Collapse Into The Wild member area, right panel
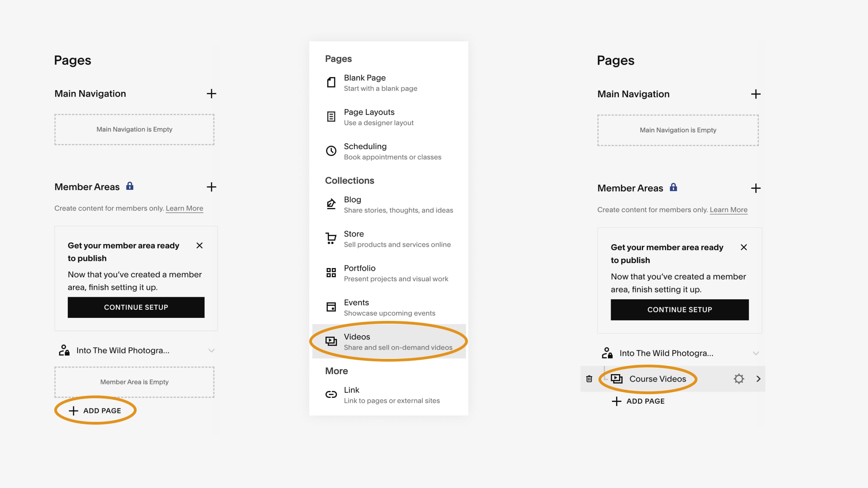The image size is (868, 488). pyautogui.click(x=755, y=353)
